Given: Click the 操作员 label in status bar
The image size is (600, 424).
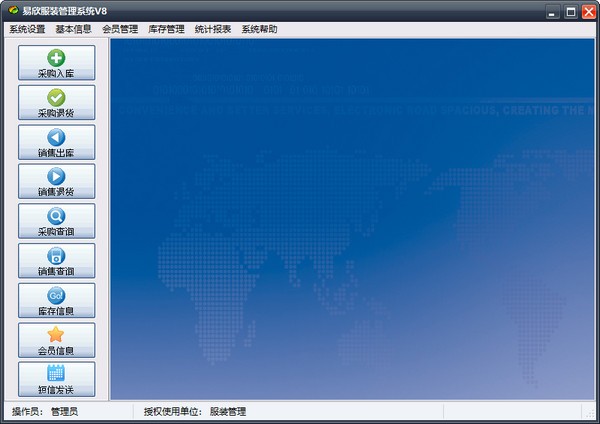Looking at the screenshot, I should pos(25,412).
